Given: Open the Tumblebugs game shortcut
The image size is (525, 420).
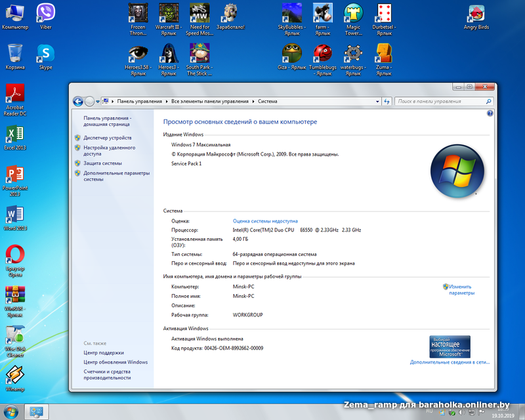Looking at the screenshot, I should pyautogui.click(x=322, y=60).
